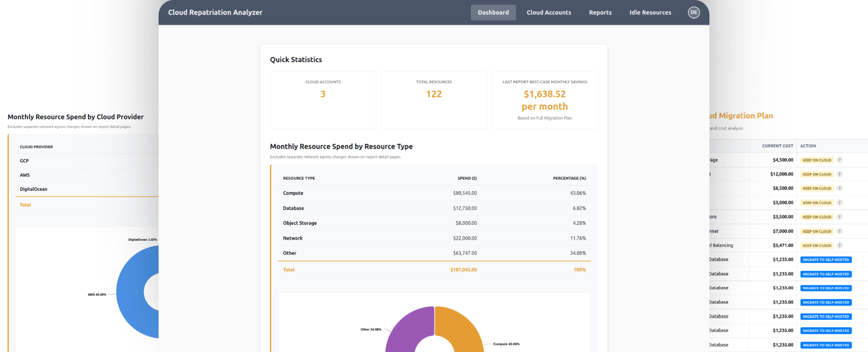This screenshot has height=352, width=868.
Task: Select the Network resource type row
Action: (x=434, y=238)
